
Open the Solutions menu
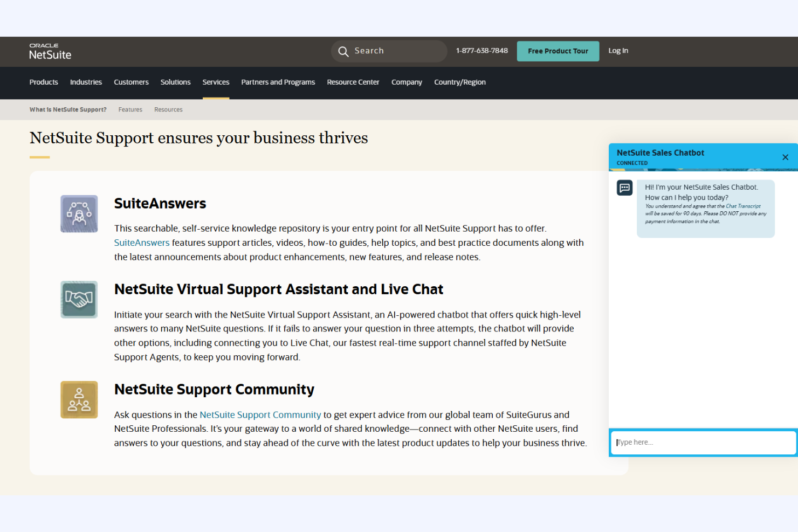tap(175, 82)
